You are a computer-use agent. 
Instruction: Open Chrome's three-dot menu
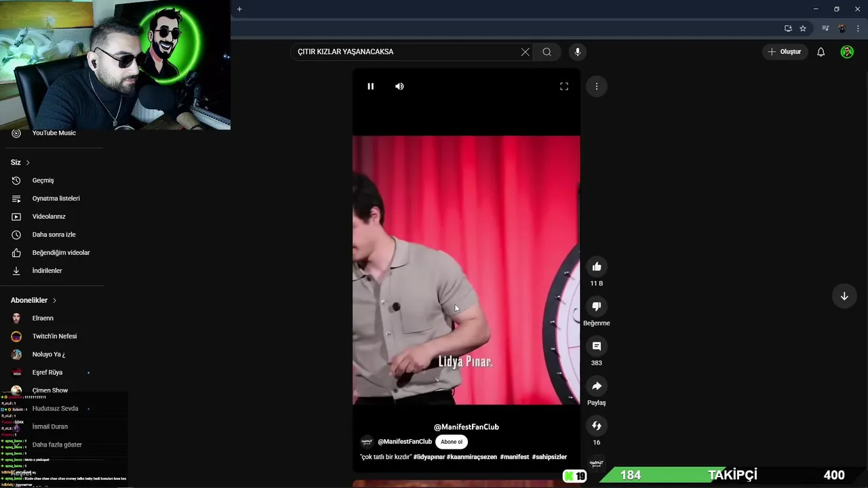tap(858, 28)
